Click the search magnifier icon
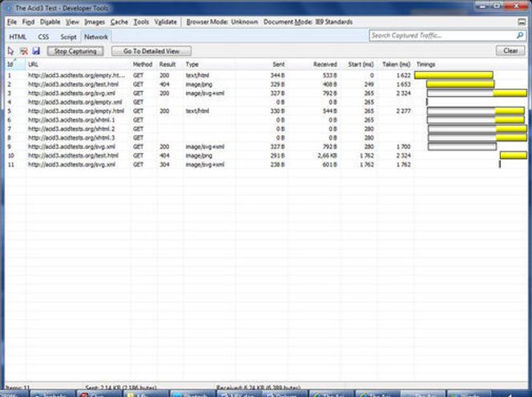Viewport: 532px width, 397px height. [x=519, y=35]
